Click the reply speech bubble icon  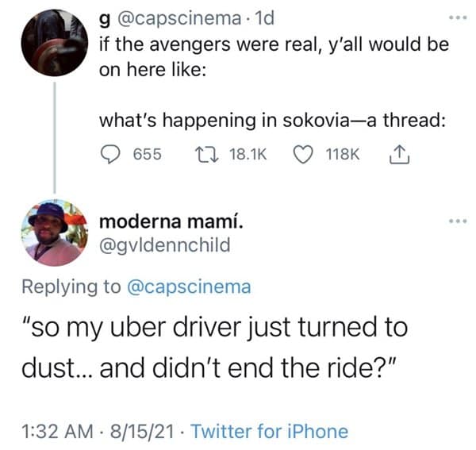(110, 155)
